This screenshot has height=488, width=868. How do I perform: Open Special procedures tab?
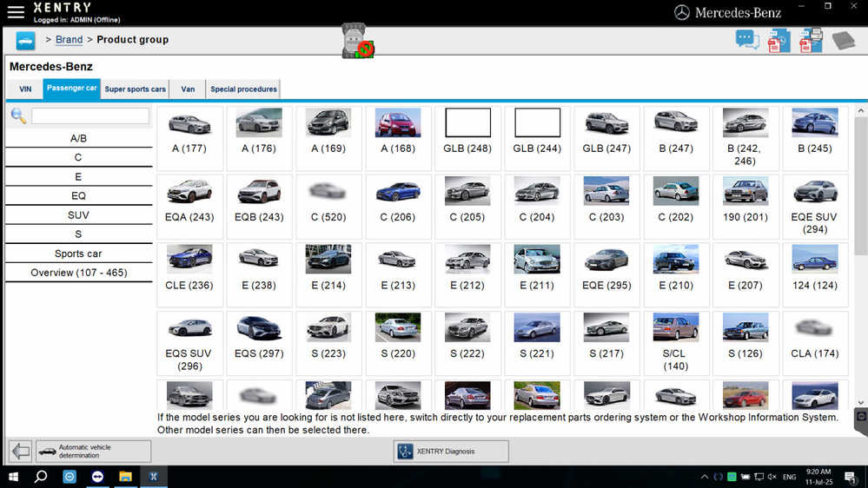click(243, 89)
